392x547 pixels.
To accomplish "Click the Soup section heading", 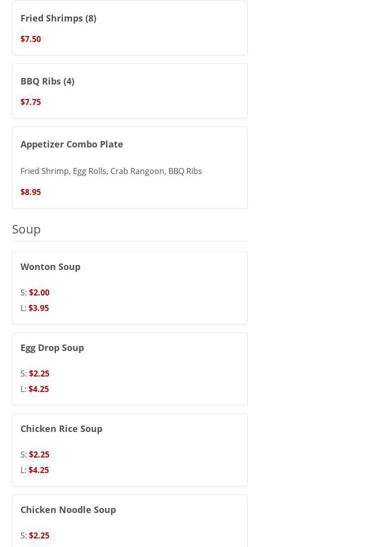I will [x=26, y=229].
